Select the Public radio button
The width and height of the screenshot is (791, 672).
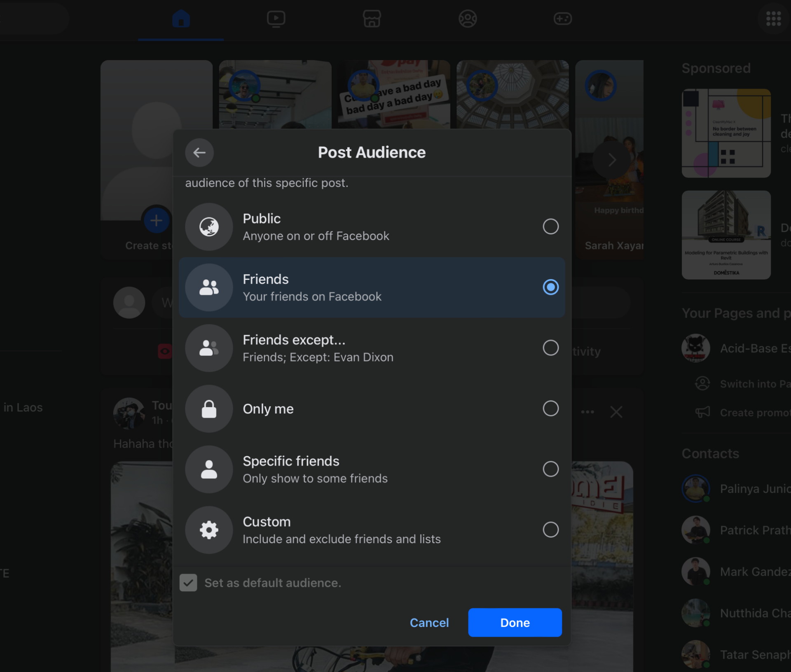550,226
